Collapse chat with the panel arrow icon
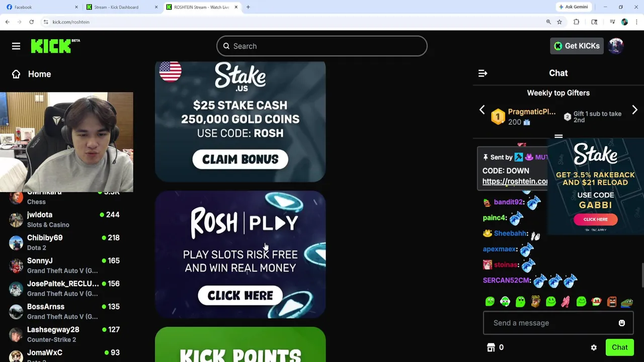The height and width of the screenshot is (362, 644). (482, 73)
